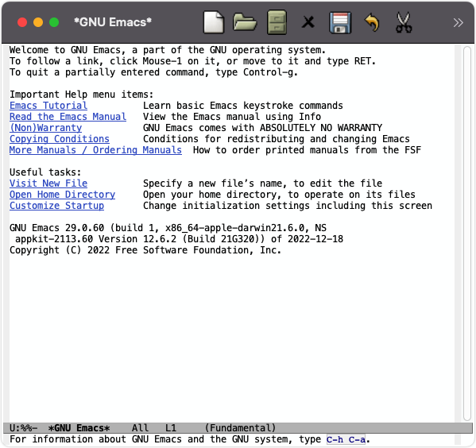This screenshot has height=448, width=476.
Task: Save buffer with the floppy disk icon
Action: (x=340, y=22)
